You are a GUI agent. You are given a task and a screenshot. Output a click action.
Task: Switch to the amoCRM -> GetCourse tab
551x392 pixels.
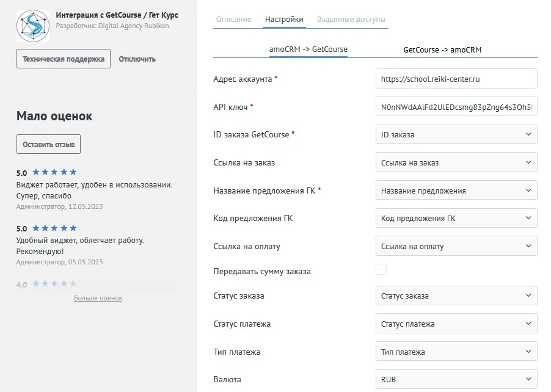point(308,51)
